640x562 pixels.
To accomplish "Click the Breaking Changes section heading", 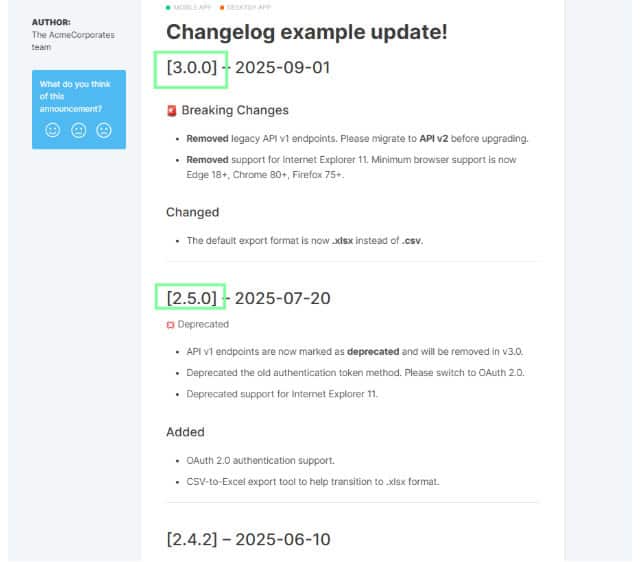I will 235,110.
